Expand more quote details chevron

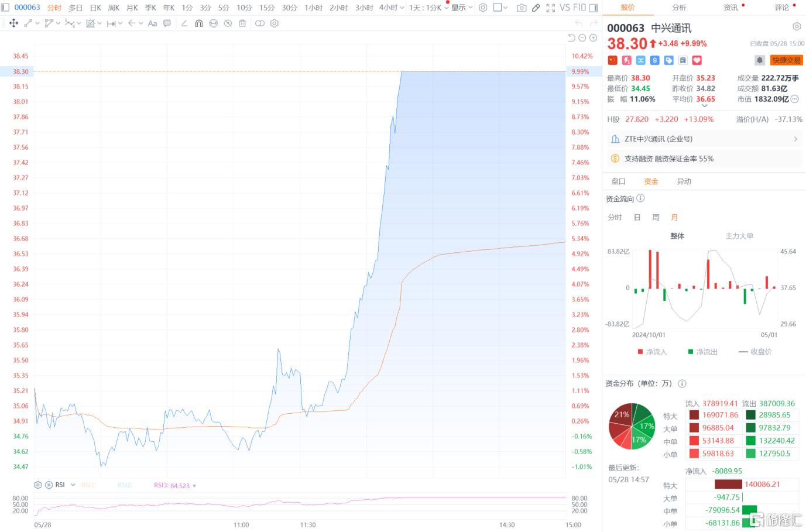point(705,106)
